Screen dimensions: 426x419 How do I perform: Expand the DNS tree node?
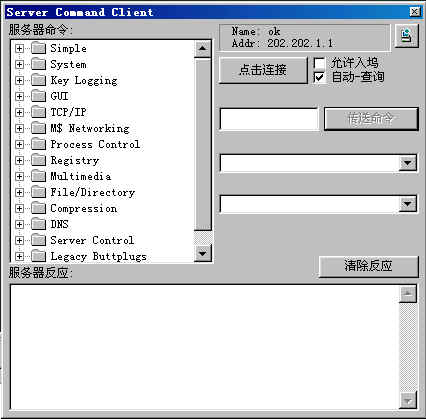click(19, 225)
